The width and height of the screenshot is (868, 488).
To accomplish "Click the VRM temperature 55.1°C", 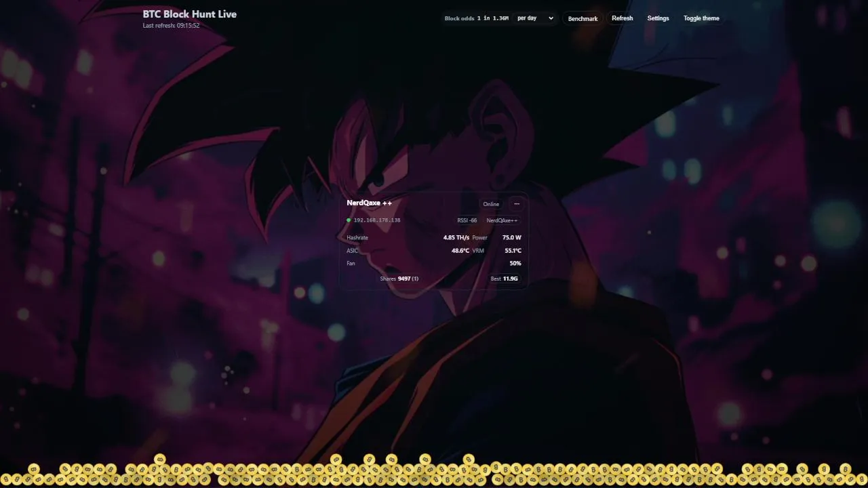I will pos(513,251).
